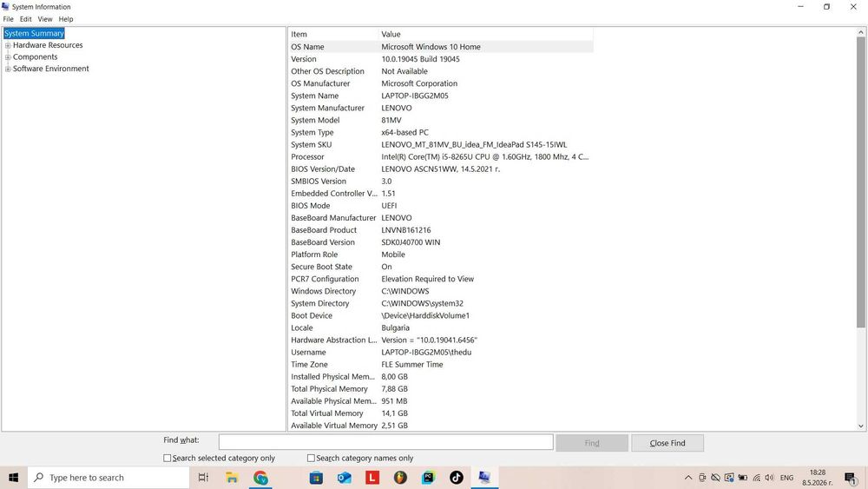Click the grayed-out Find button
868x489 pixels.
[592, 443]
